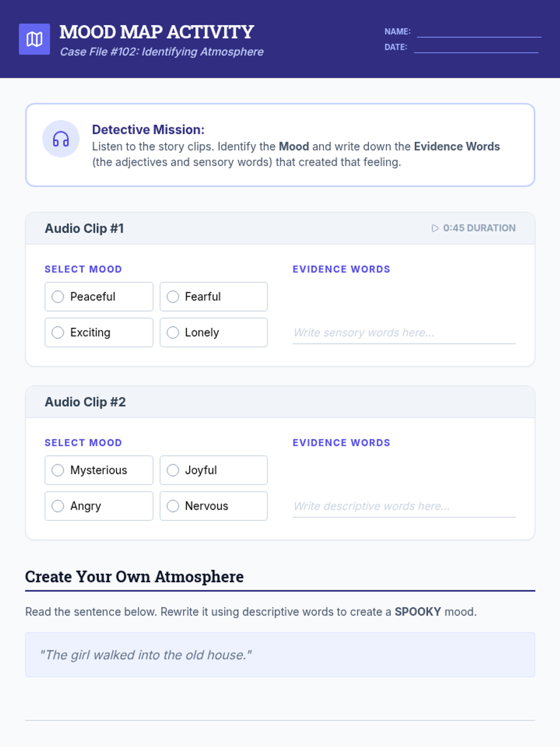The width and height of the screenshot is (560, 747).
Task: Pick the Nervous mood option
Action: [x=173, y=506]
